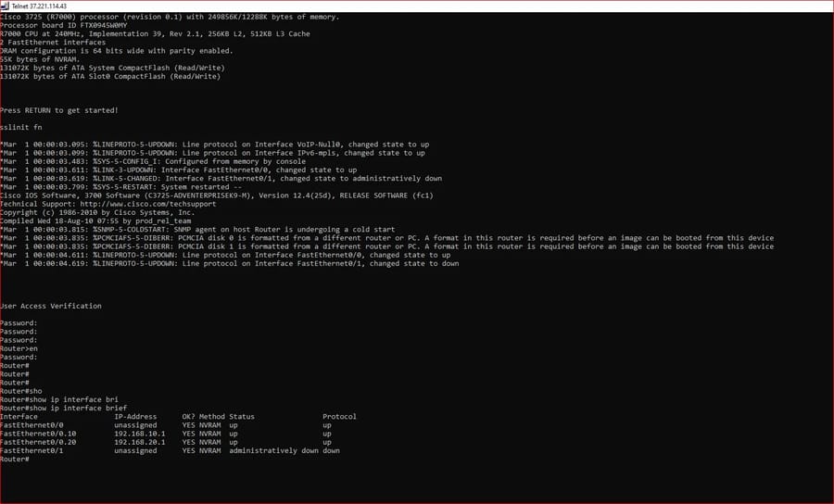This screenshot has width=834, height=504.
Task: Select the log line mentioning 'VoIP-Null0'
Action: click(x=214, y=145)
